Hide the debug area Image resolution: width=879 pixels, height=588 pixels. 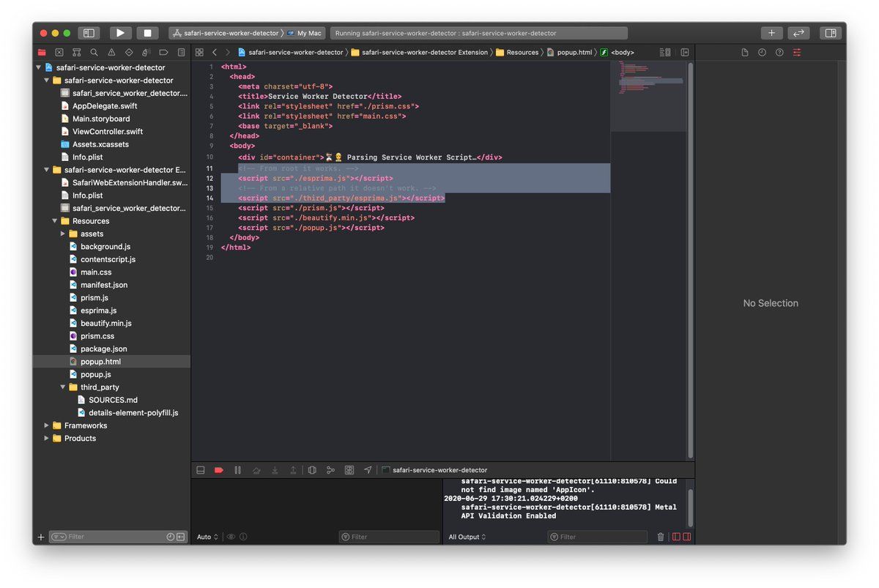coord(201,470)
